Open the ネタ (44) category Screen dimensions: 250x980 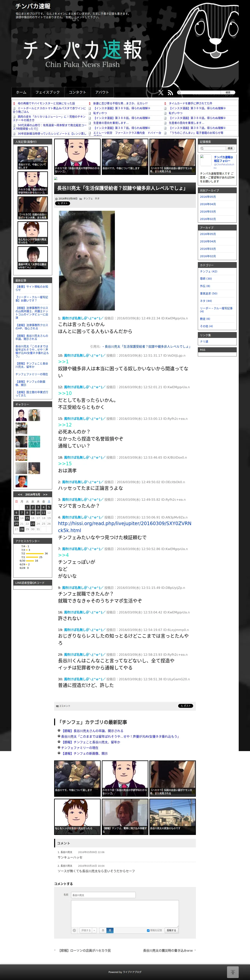click(206, 300)
